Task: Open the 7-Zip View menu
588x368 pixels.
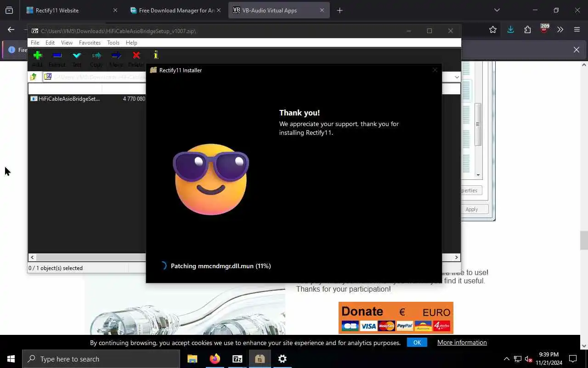Action: pos(67,43)
